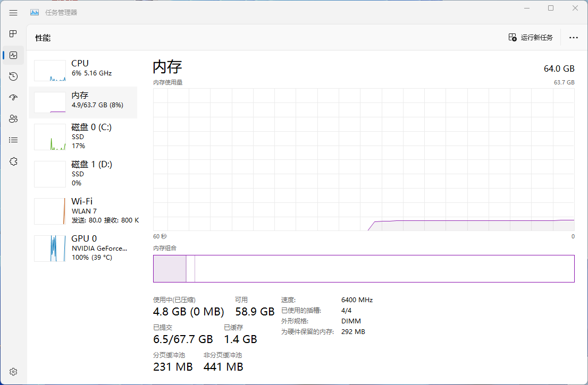Open the three-dot more options menu
The height and width of the screenshot is (385, 588).
coord(573,38)
